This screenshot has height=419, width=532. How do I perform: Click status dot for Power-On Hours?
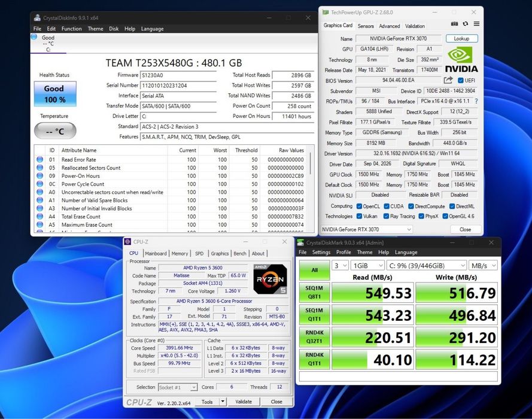tap(39, 176)
